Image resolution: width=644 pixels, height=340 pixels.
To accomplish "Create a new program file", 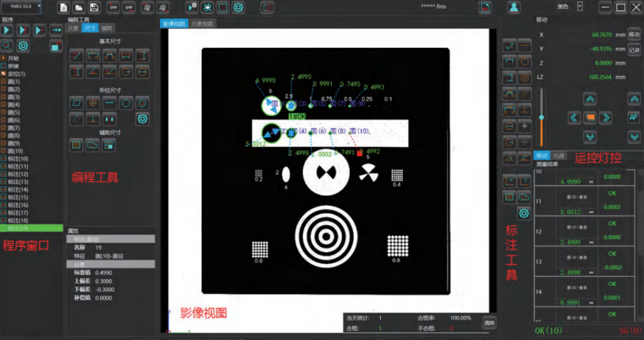I will [63, 7].
